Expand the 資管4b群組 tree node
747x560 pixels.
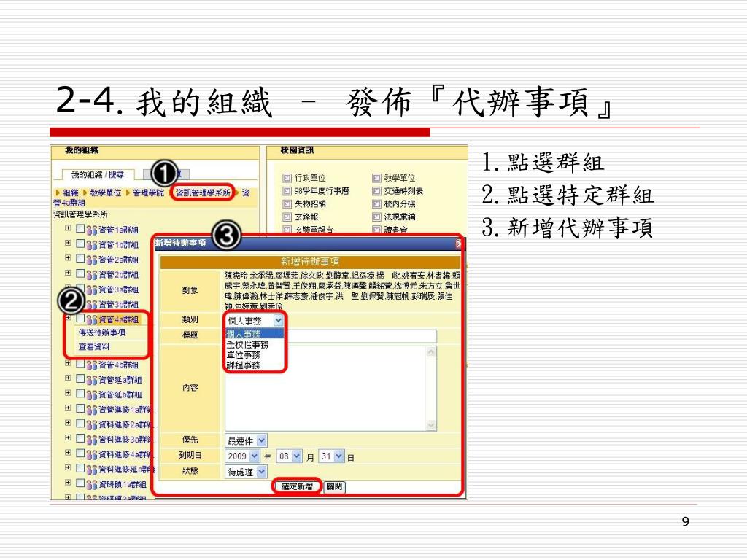pyautogui.click(x=68, y=363)
